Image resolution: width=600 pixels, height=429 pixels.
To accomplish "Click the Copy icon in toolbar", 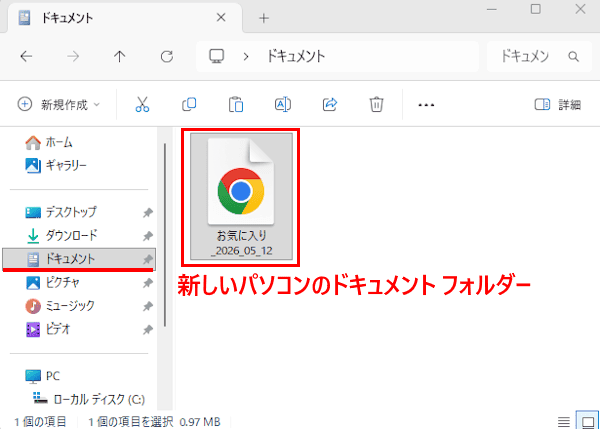I will pos(189,104).
